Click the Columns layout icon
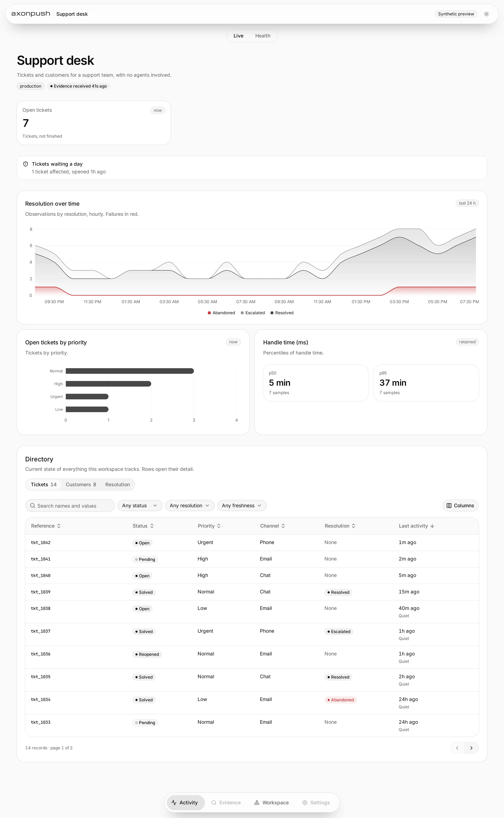This screenshot has height=818, width=504. click(449, 505)
